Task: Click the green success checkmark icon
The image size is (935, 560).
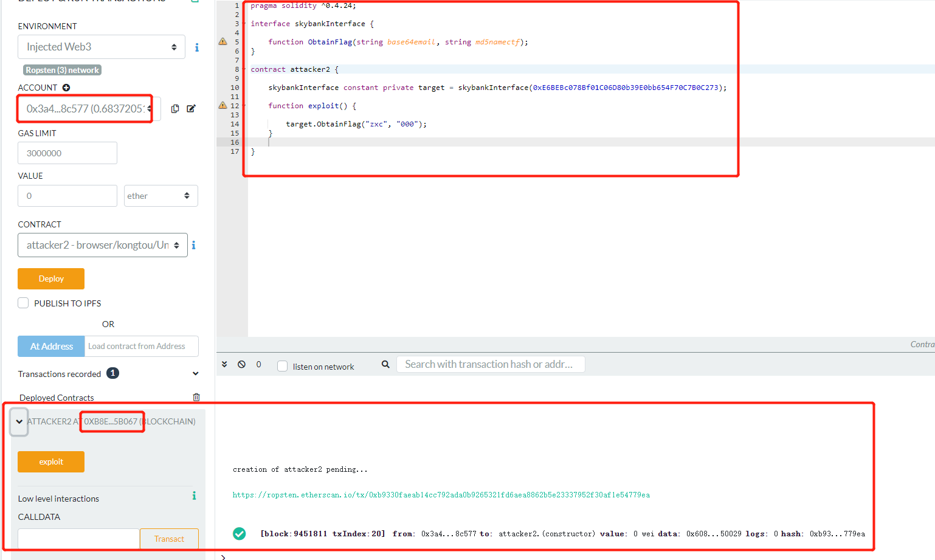Action: tap(240, 533)
